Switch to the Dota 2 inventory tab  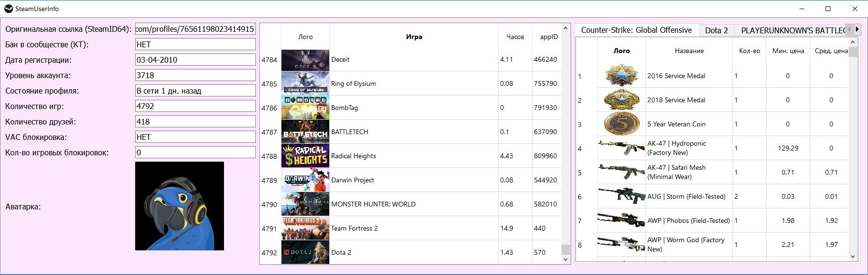coord(716,30)
